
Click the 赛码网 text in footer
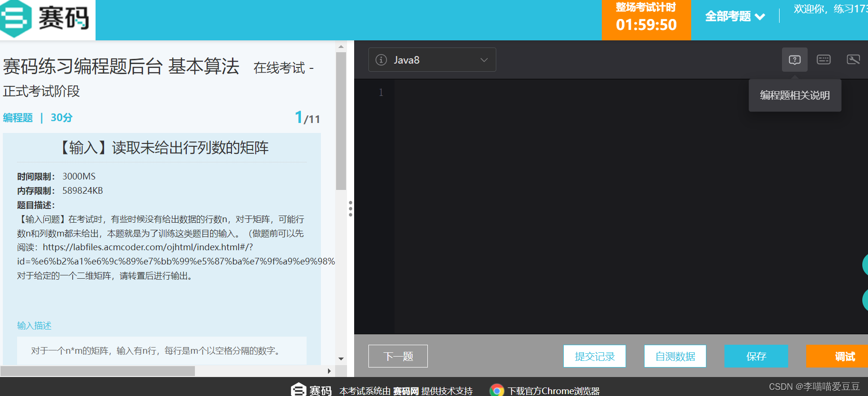[406, 391]
